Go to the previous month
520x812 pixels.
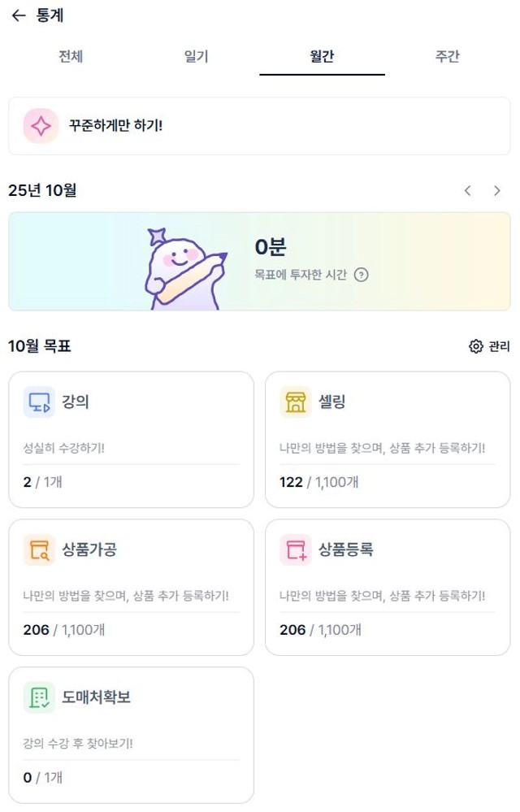[468, 191]
